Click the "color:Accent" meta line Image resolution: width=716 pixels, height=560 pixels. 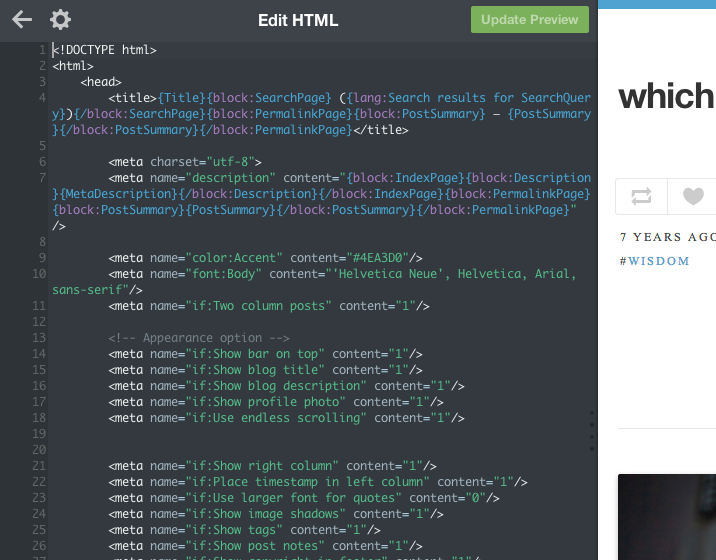(x=265, y=258)
